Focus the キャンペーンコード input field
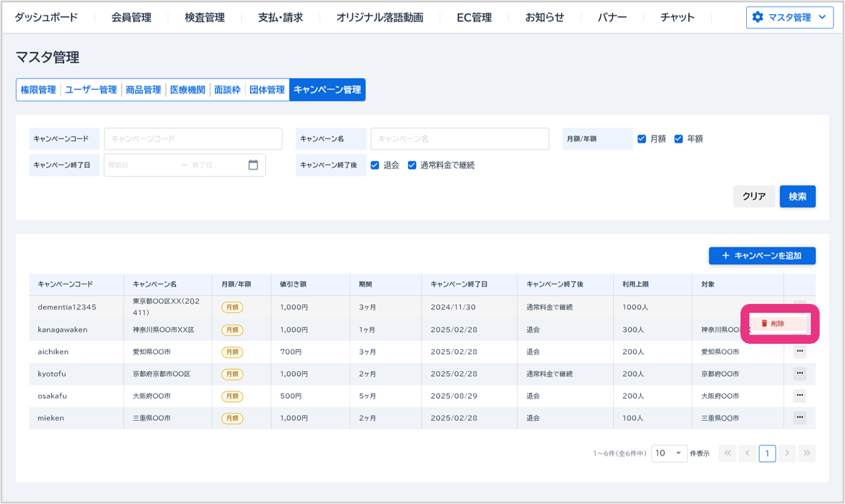 (x=193, y=139)
